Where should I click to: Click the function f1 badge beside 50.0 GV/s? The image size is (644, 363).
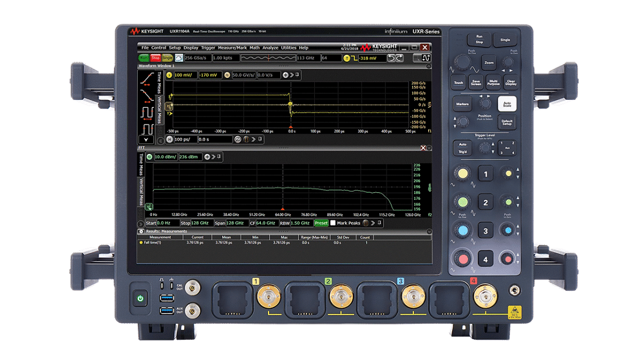(227, 75)
